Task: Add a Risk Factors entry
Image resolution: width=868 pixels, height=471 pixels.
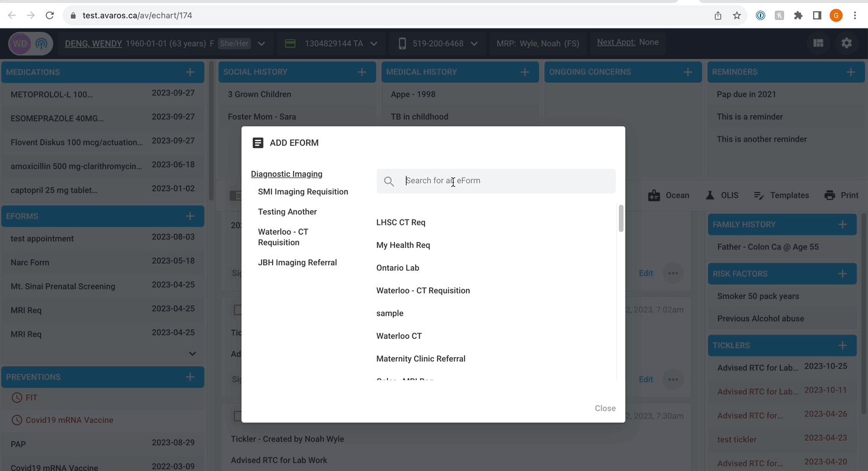Action: [x=843, y=273]
